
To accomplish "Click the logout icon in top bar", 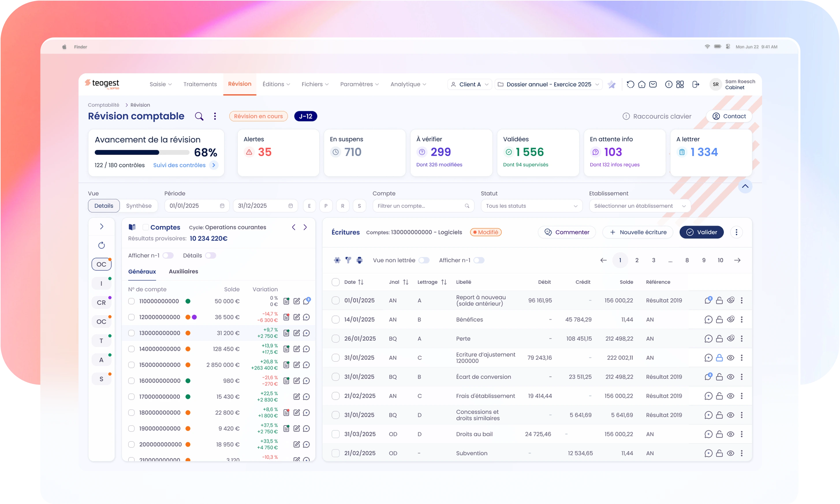I will pyautogui.click(x=695, y=84).
